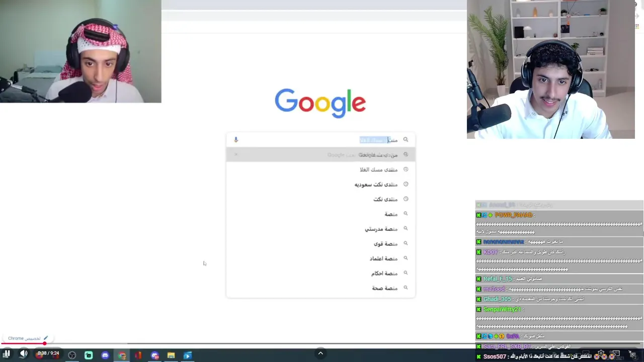The height and width of the screenshot is (362, 644).
Task: Switch to Chrome in the taskbar
Action: (122, 355)
